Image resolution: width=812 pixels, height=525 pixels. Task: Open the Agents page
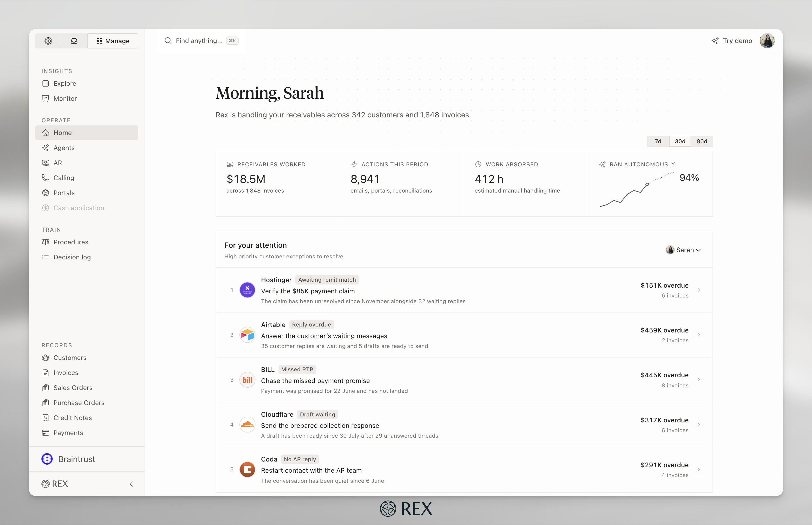tap(87, 148)
